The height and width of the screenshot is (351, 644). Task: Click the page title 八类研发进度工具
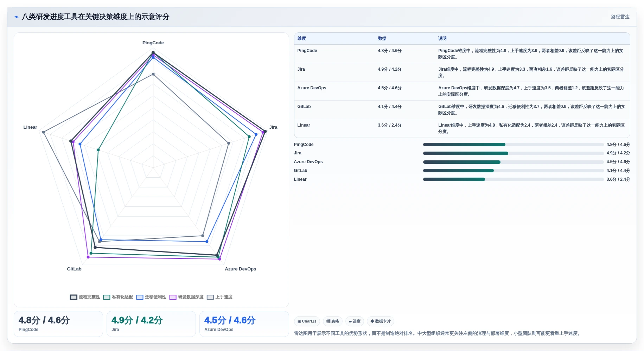95,17
